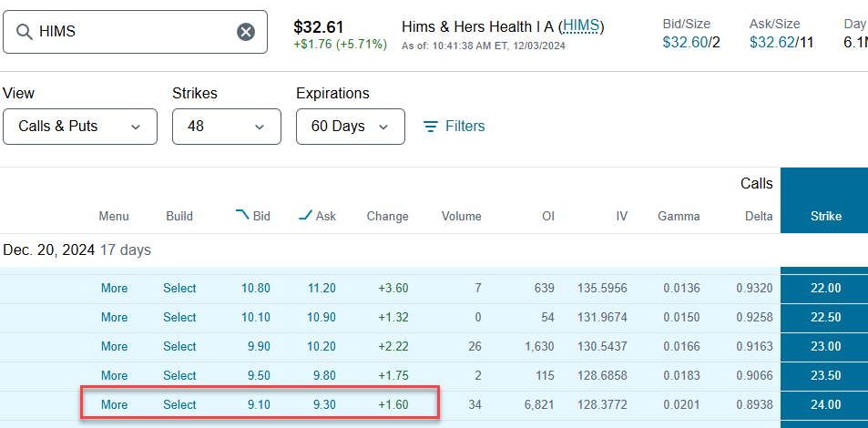Click the Delta column header
868x428 pixels.
coord(759,217)
